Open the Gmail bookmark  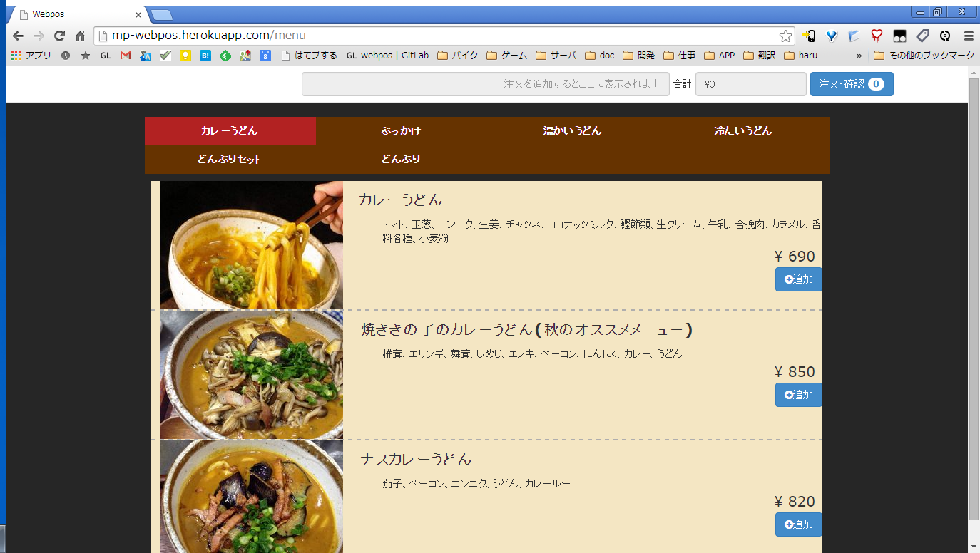(x=126, y=55)
